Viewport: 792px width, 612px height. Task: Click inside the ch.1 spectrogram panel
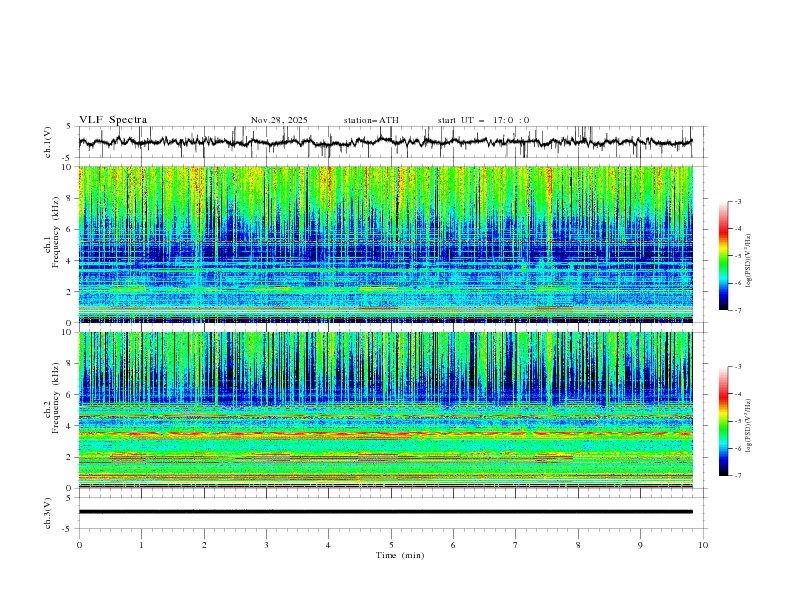click(385, 244)
